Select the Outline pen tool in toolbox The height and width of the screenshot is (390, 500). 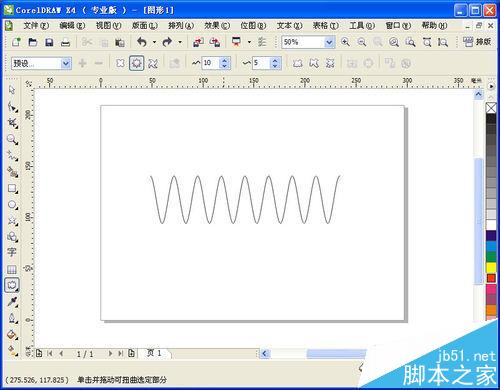tap(12, 318)
